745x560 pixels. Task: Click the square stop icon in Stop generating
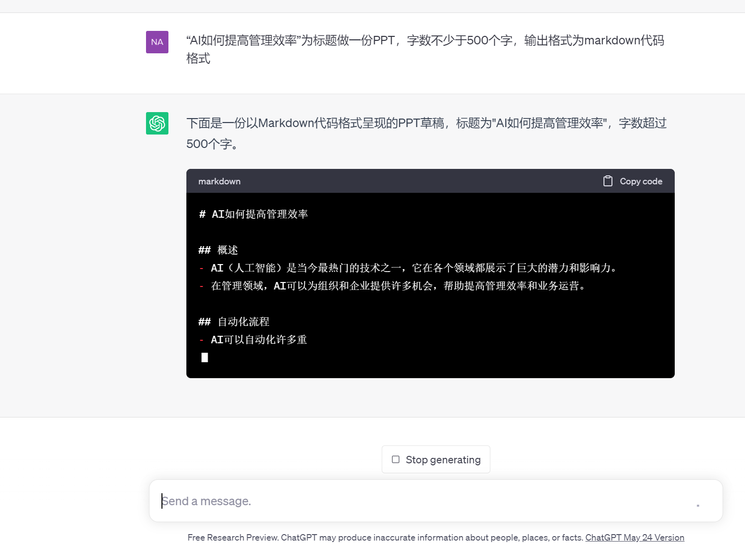click(396, 459)
